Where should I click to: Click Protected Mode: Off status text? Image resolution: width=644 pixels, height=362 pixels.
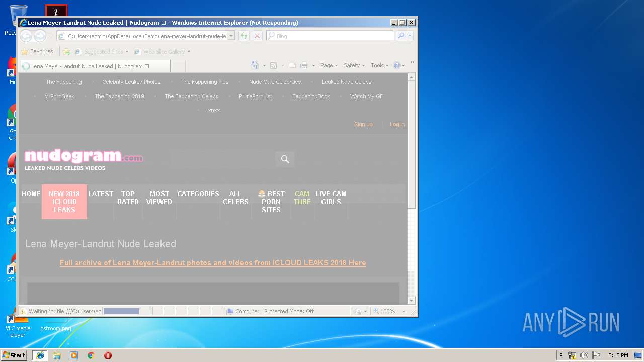pos(289,311)
